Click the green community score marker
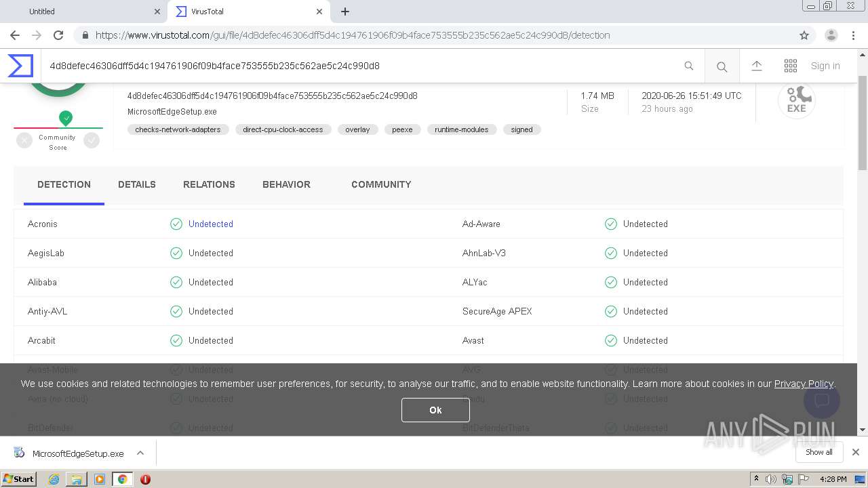 [x=65, y=118]
